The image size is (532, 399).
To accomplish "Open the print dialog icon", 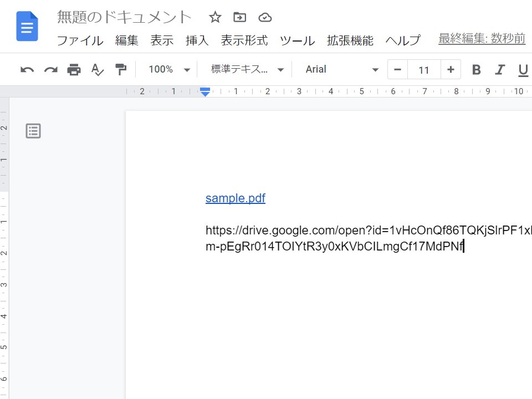I will click(74, 69).
